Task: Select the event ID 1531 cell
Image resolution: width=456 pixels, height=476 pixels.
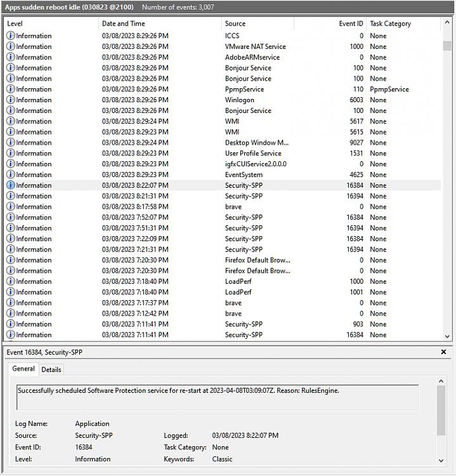Action: coord(356,153)
